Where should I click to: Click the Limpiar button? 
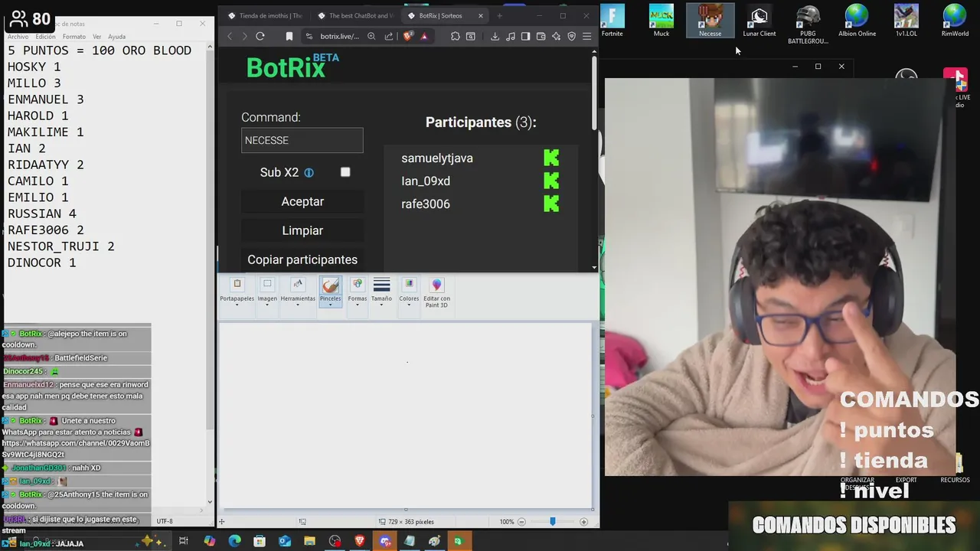click(x=302, y=230)
